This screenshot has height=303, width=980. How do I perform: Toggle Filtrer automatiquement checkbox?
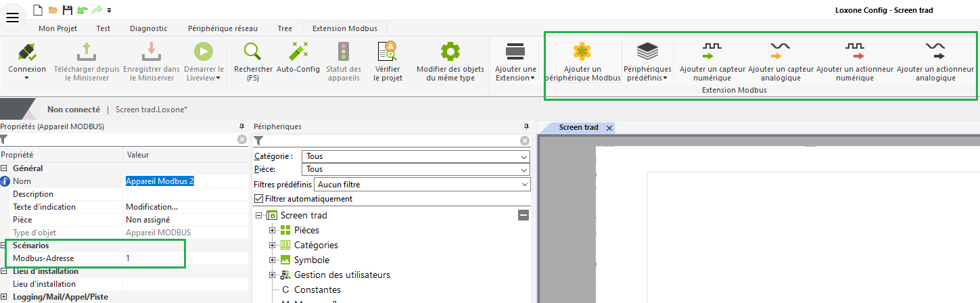pos(258,199)
